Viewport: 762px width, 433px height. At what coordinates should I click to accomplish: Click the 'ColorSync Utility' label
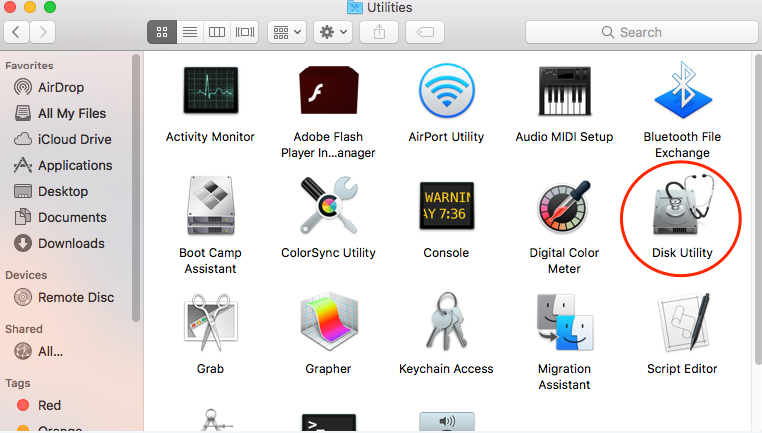click(329, 253)
